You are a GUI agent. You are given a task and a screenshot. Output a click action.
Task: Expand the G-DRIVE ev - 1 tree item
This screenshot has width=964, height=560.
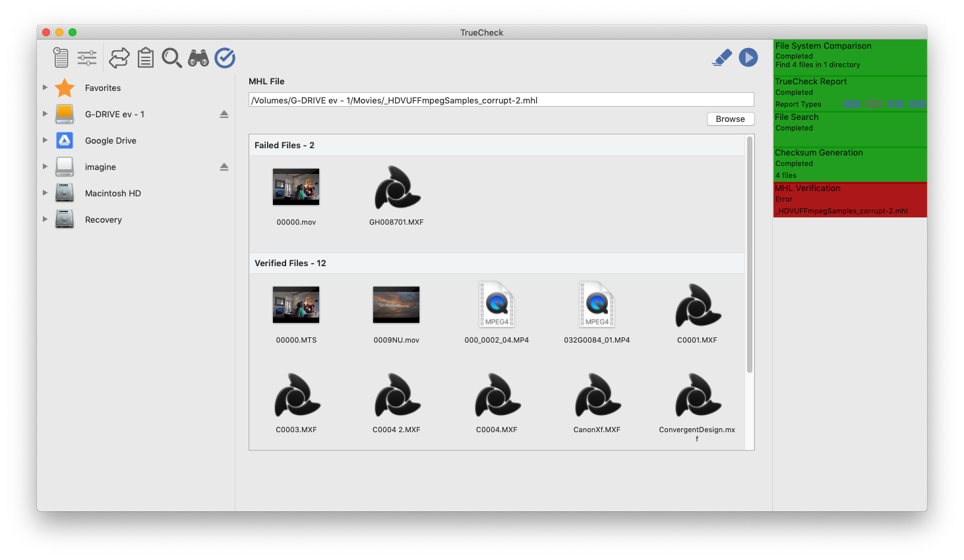[x=45, y=114]
